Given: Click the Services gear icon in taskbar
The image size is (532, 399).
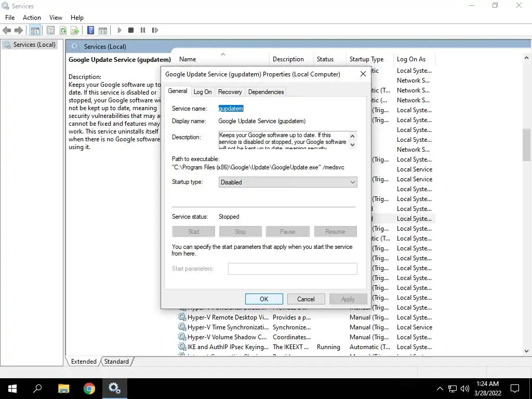Looking at the screenshot, I should [114, 389].
